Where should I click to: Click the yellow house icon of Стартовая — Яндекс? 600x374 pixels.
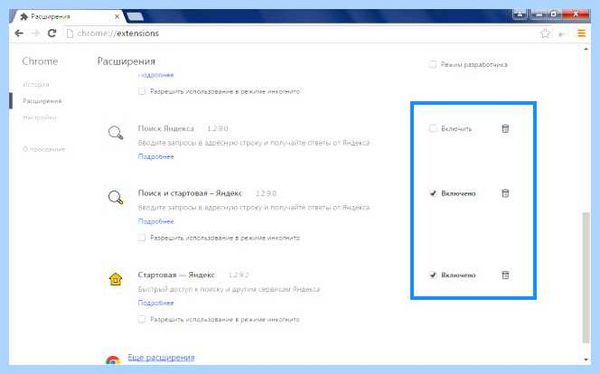tap(116, 279)
